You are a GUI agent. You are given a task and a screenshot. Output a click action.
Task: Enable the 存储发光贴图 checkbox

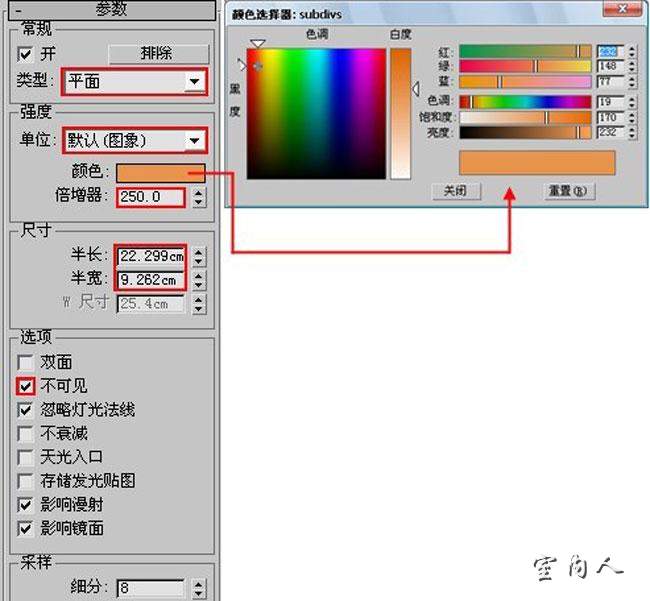pos(25,481)
